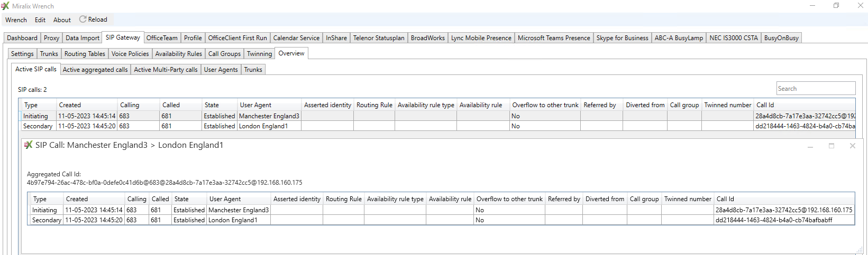Open the Twinning sub-tab
This screenshot has height=255, width=868.
(259, 54)
